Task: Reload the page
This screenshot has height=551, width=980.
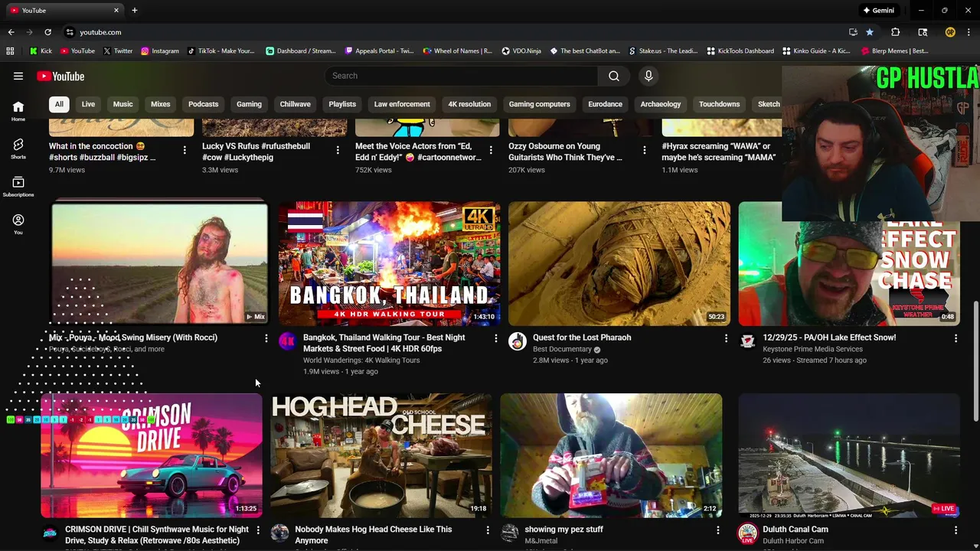Action: [x=47, y=32]
